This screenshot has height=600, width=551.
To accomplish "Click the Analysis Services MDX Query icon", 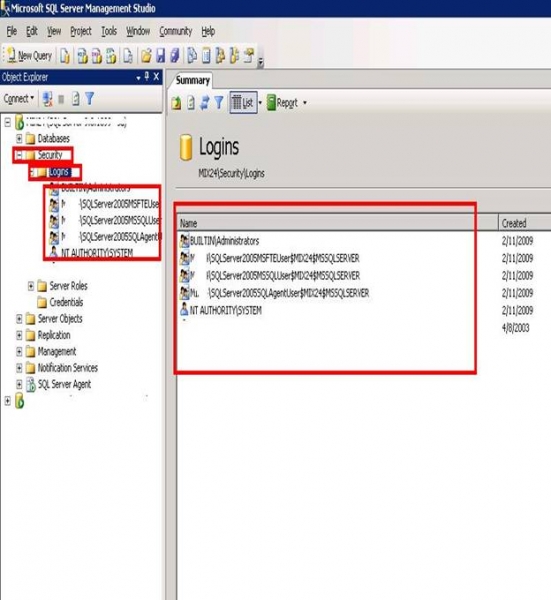I will coord(82,56).
